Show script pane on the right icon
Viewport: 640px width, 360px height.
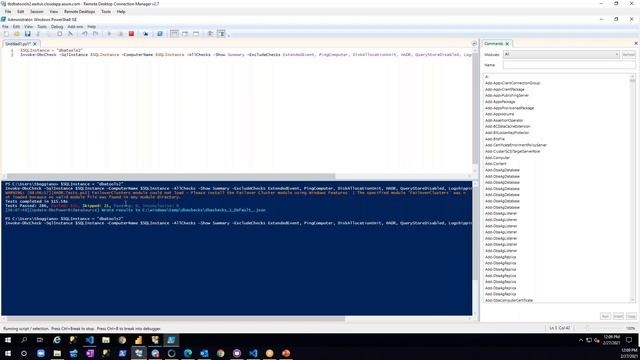tap(185, 34)
